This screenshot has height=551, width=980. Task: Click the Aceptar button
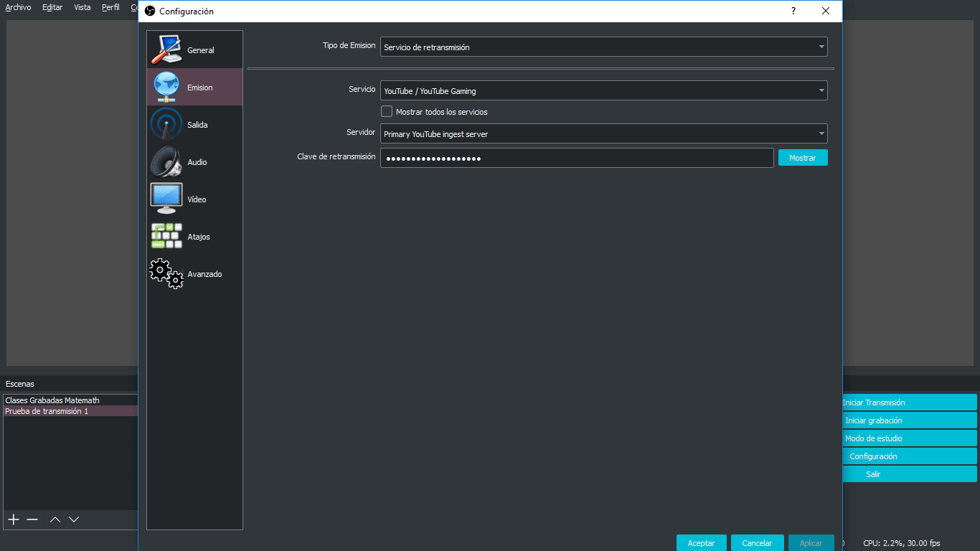pyautogui.click(x=701, y=543)
